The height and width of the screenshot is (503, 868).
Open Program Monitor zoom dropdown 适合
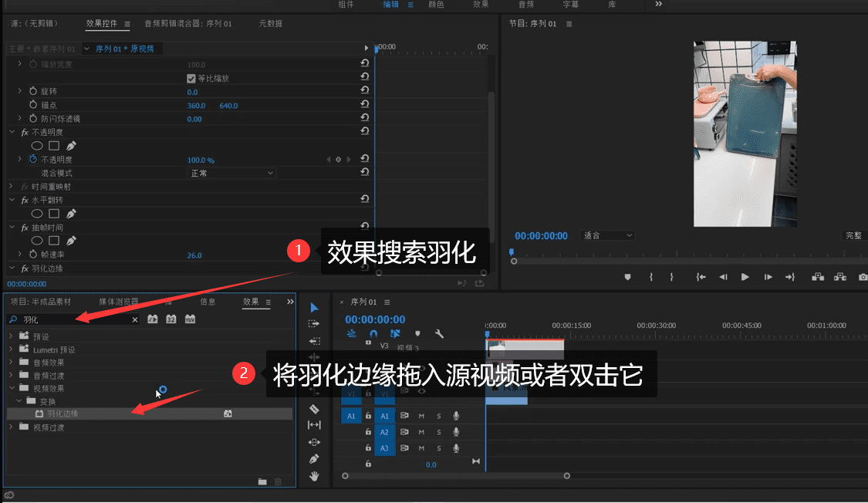607,235
